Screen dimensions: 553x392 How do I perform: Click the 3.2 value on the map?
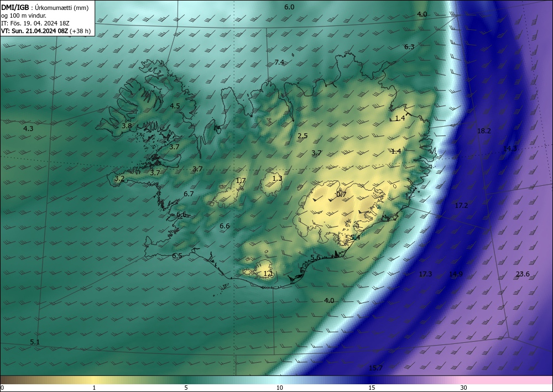click(x=119, y=179)
